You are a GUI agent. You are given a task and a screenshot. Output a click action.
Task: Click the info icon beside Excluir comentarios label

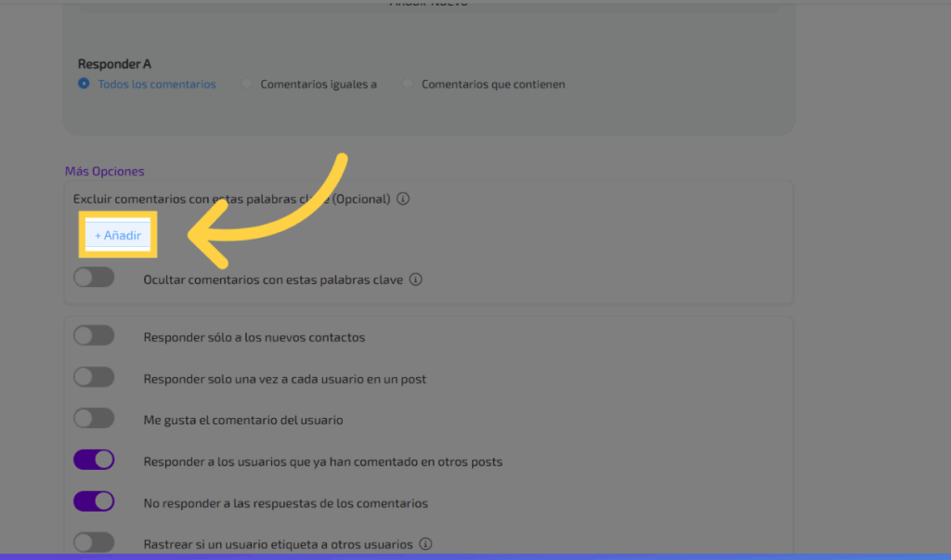click(x=403, y=199)
